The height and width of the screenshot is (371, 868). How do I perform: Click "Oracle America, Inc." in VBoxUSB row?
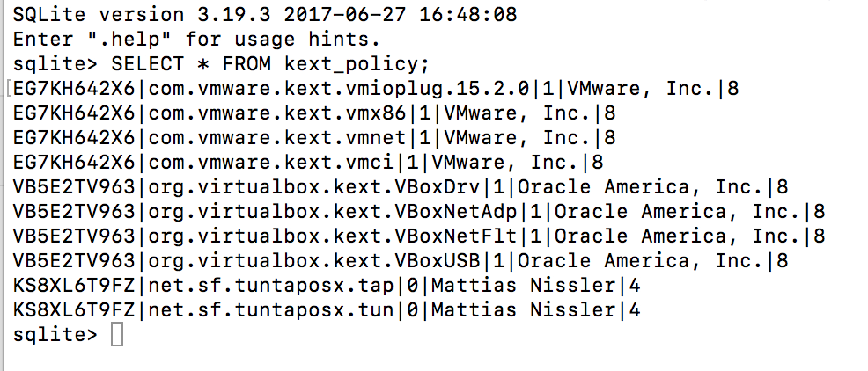coord(641,260)
